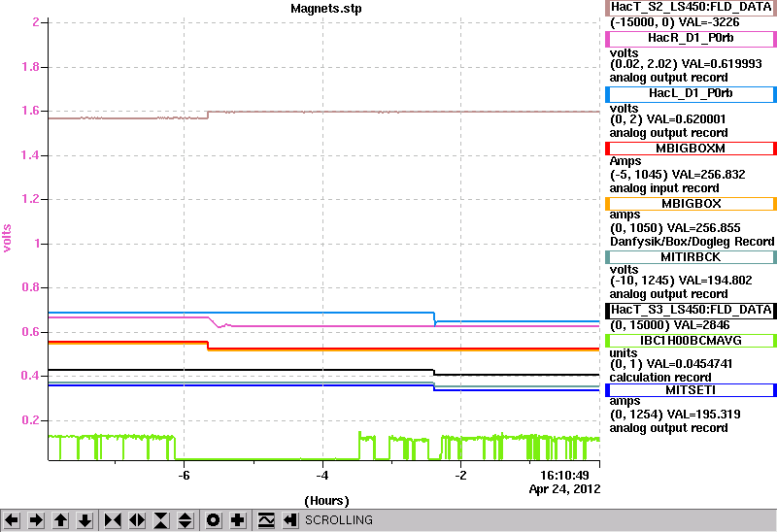Shift the plot down with the down arrow
This screenshot has height=532, width=777.
pos(84,520)
